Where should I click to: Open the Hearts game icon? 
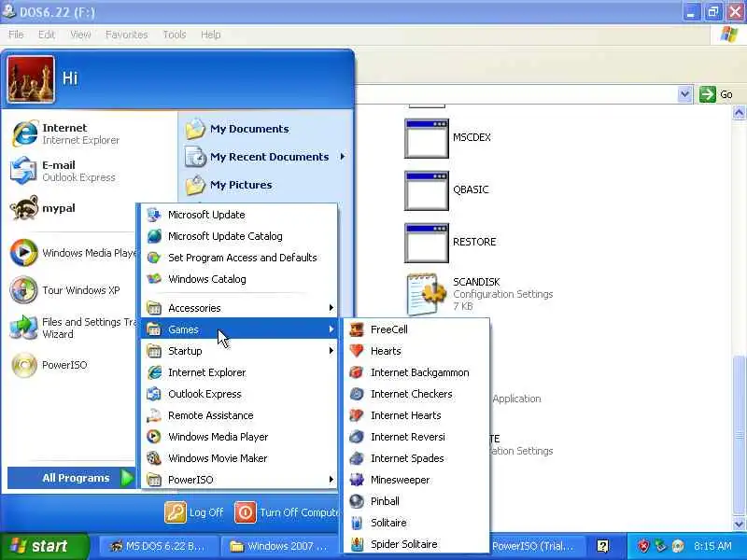357,351
